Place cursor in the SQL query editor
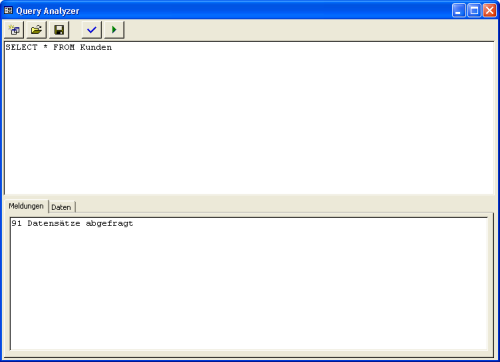This screenshot has height=362, width=500. 249,118
